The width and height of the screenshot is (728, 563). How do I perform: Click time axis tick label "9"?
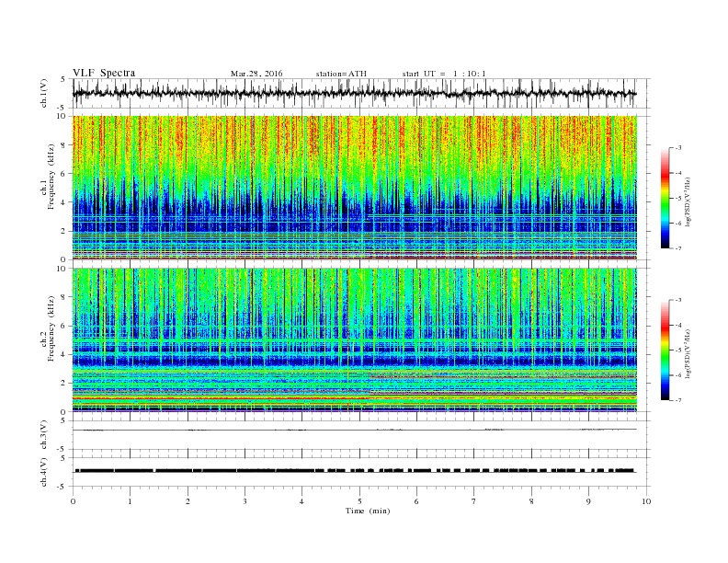coord(588,501)
